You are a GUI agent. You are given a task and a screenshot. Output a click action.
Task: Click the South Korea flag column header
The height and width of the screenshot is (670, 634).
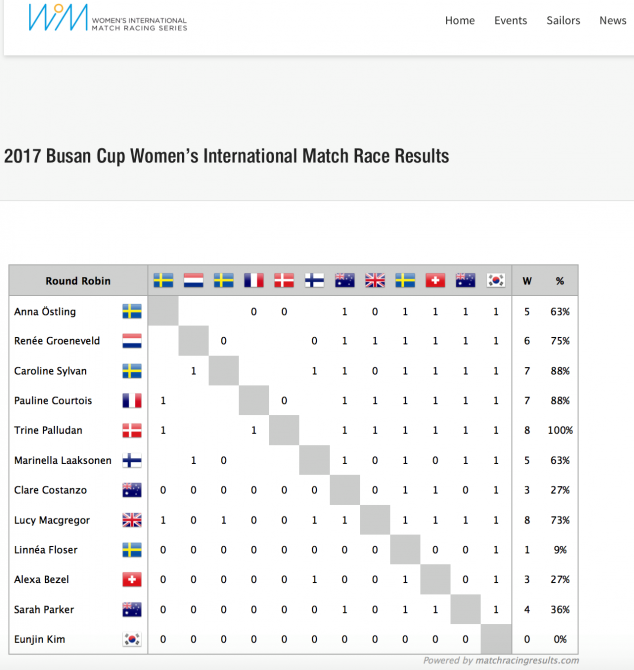click(x=496, y=281)
